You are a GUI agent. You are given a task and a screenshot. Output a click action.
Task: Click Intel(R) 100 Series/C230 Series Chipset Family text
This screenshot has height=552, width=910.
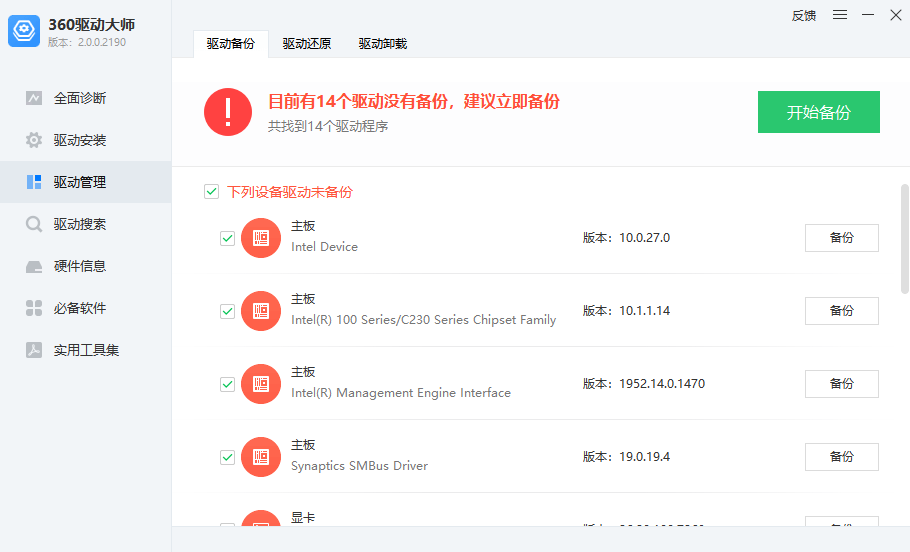coord(424,320)
